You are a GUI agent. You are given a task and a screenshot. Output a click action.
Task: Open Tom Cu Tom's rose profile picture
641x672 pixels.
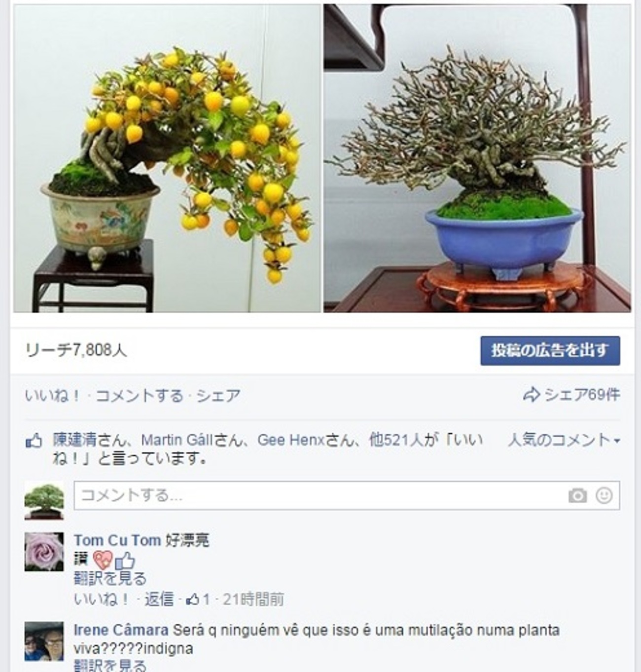44,551
